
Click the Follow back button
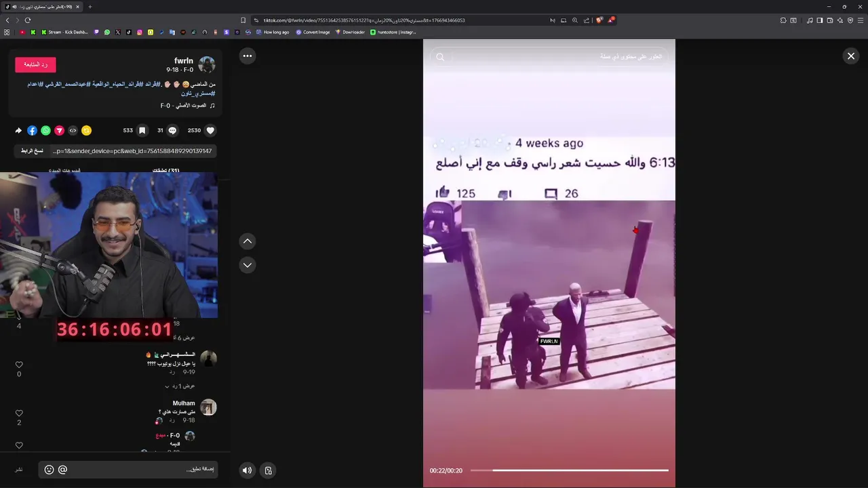[35, 64]
